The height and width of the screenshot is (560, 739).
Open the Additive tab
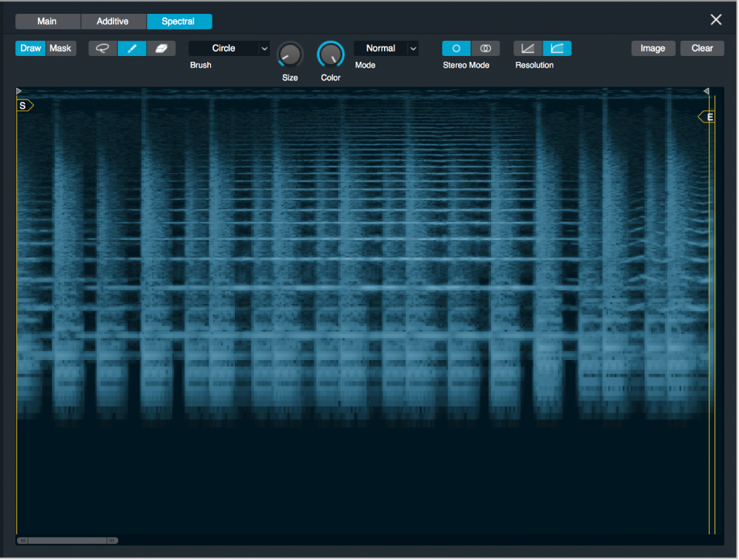point(113,21)
